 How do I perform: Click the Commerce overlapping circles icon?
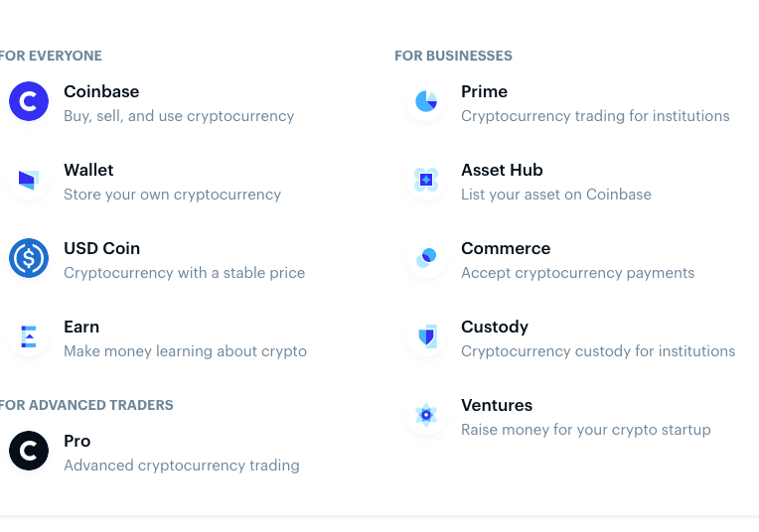point(426,258)
